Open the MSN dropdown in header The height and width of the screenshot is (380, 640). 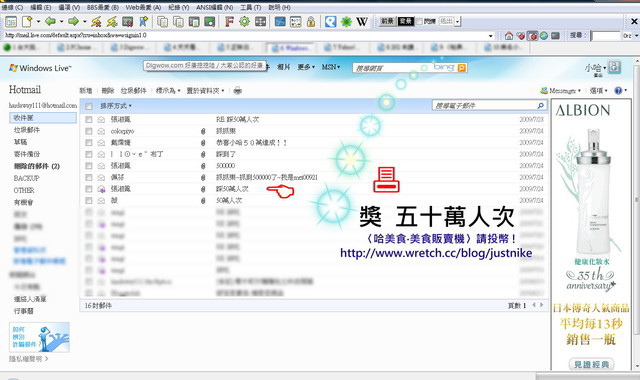[x=331, y=67]
